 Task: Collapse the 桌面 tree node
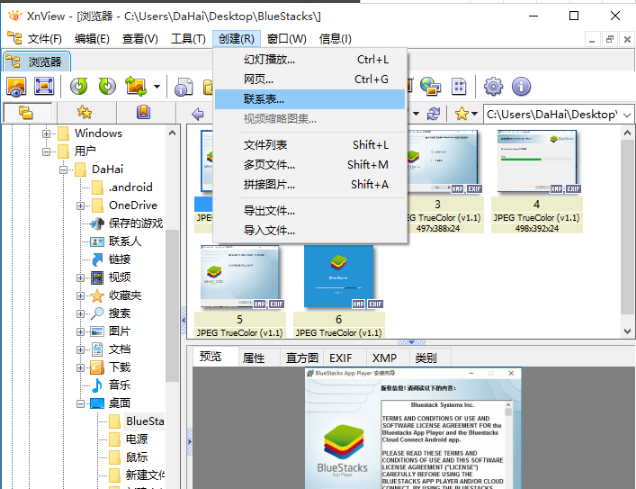point(80,403)
